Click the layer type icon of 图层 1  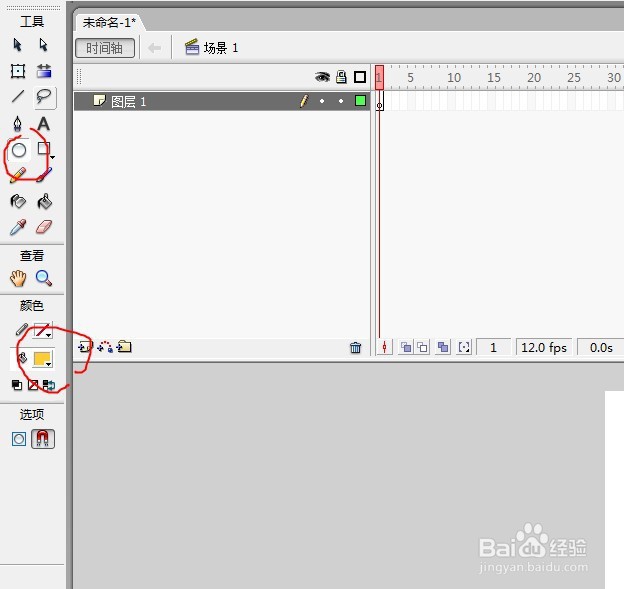click(x=99, y=100)
